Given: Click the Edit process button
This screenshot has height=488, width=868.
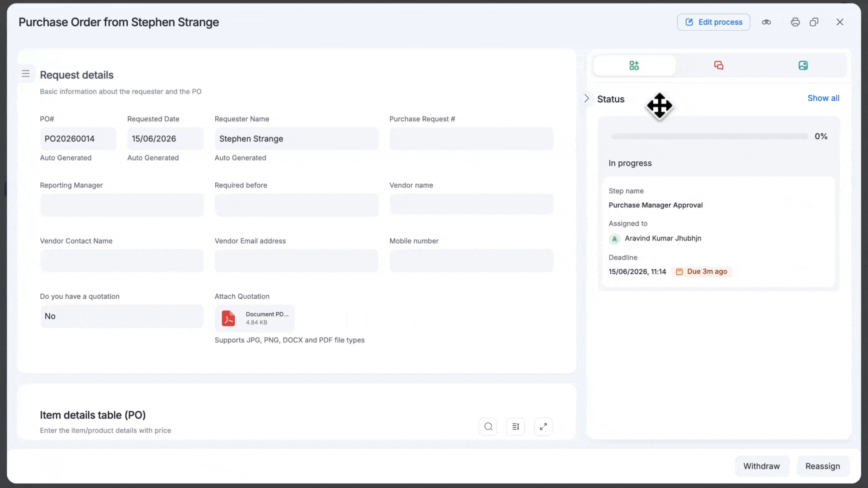Looking at the screenshot, I should tap(713, 22).
